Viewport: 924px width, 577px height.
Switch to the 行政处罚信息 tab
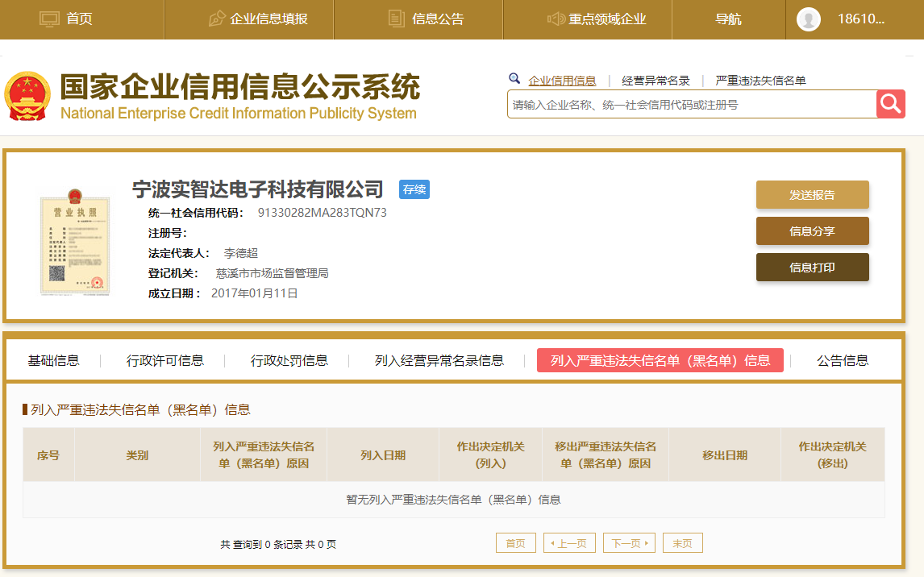point(289,360)
